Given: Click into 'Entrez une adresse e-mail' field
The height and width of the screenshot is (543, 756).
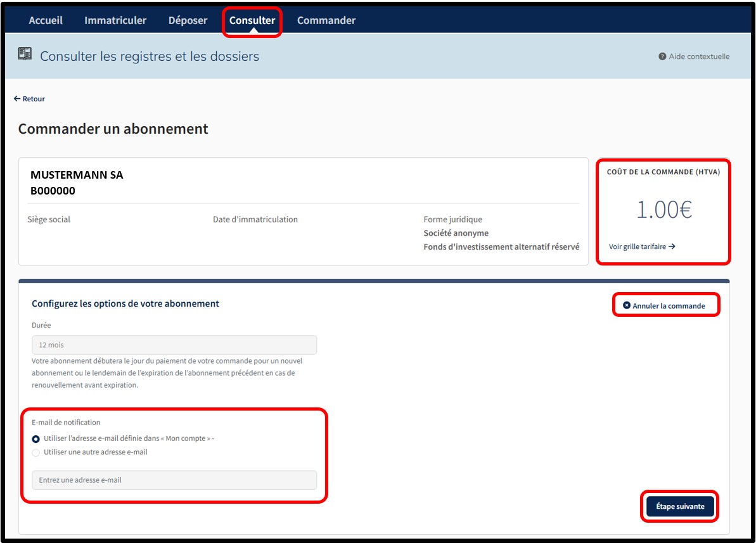Looking at the screenshot, I should 174,480.
